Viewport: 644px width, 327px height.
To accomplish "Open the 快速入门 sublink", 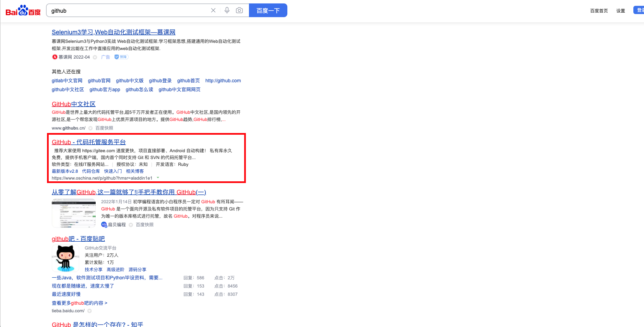I will (113, 171).
